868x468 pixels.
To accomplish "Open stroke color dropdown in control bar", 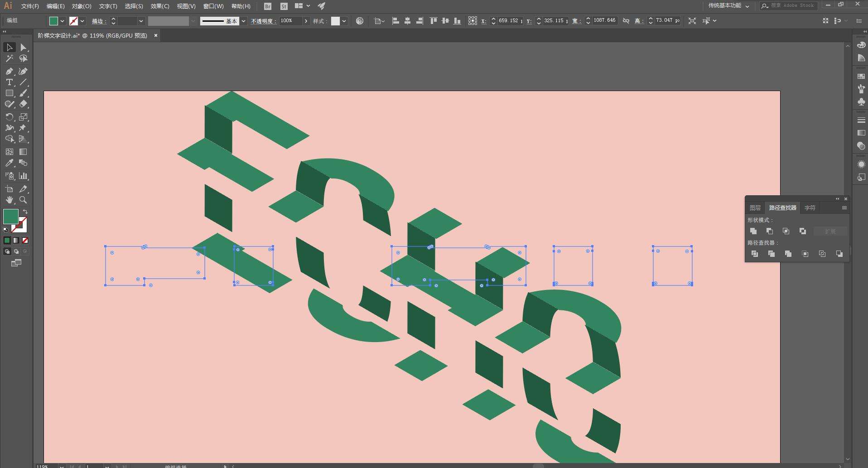I will pos(82,21).
